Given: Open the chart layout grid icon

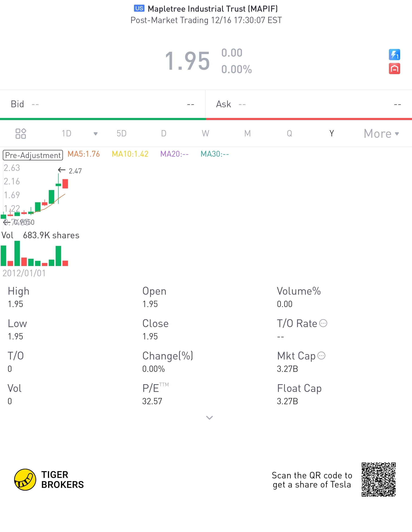Looking at the screenshot, I should coord(21,134).
